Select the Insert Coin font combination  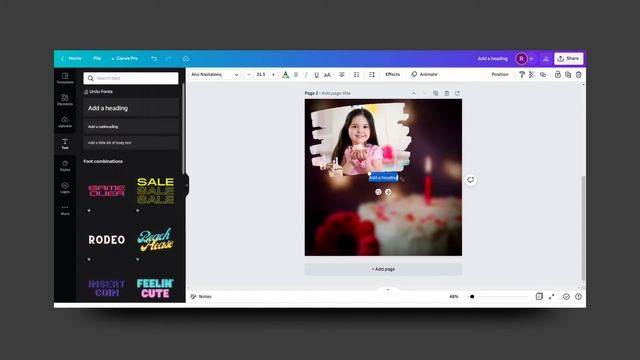107,288
